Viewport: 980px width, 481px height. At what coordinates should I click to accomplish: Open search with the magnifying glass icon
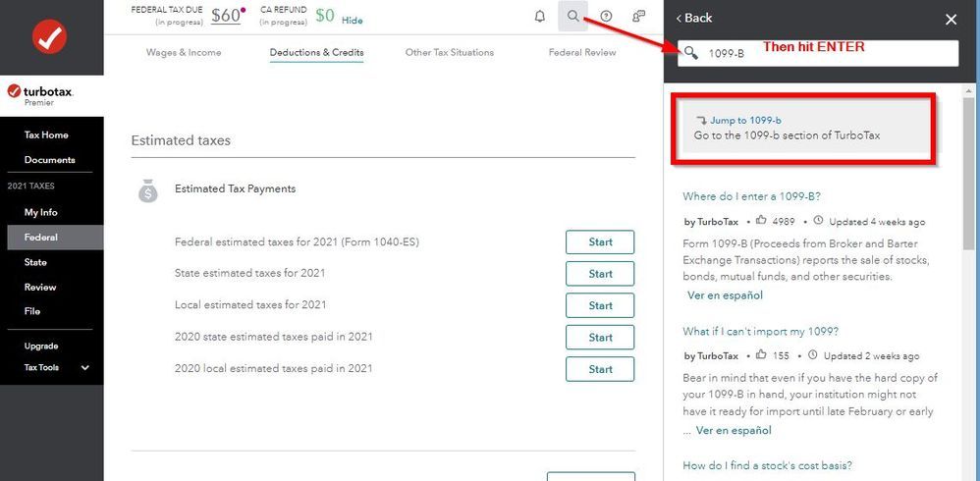(x=572, y=17)
